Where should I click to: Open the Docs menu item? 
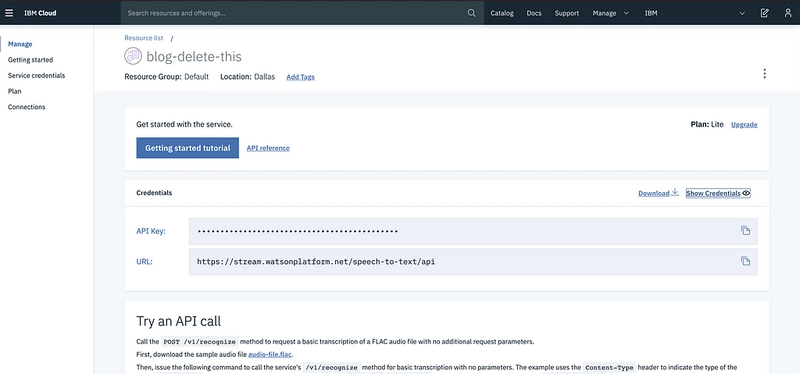tap(534, 13)
